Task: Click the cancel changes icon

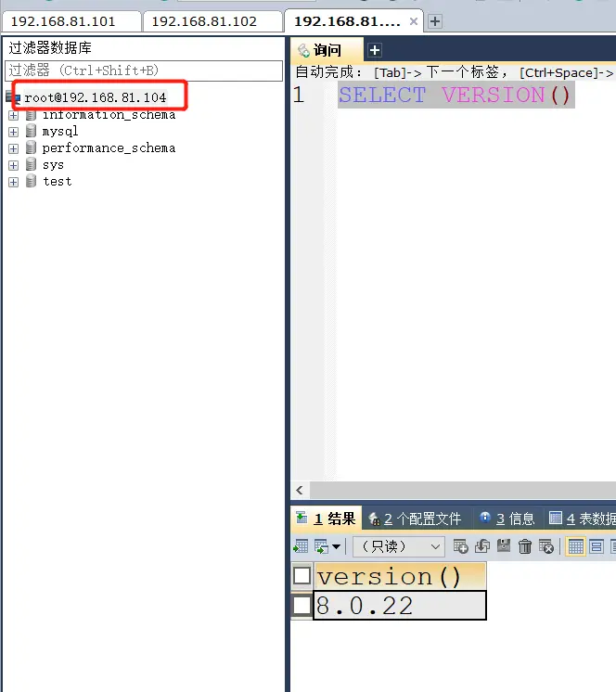Action: pos(546,546)
